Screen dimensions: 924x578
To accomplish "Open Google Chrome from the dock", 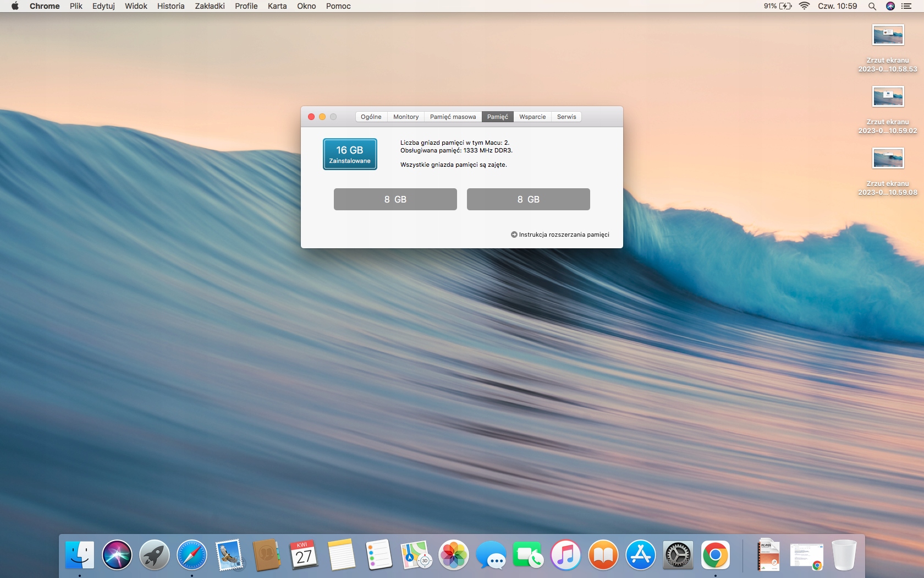I will (716, 555).
